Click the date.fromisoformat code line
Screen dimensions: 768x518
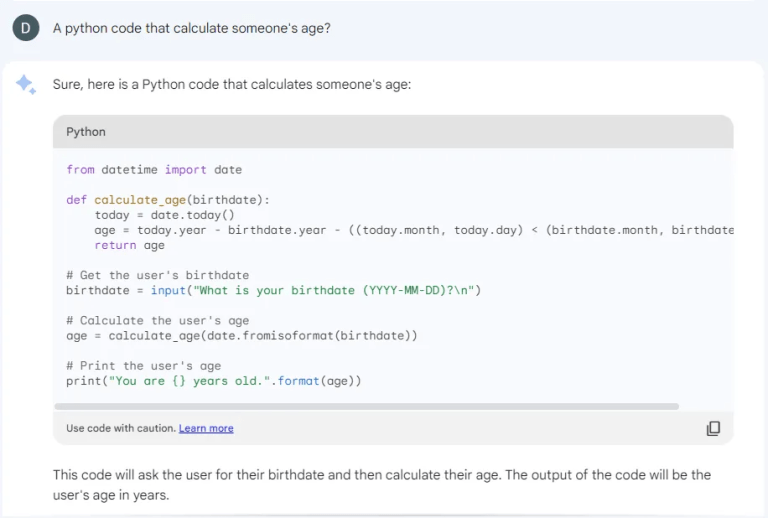tap(242, 335)
